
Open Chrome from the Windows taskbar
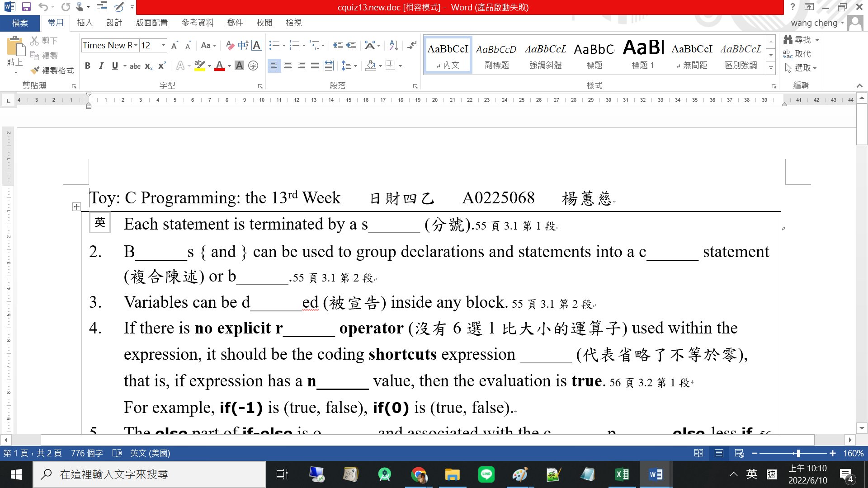pyautogui.click(x=419, y=474)
